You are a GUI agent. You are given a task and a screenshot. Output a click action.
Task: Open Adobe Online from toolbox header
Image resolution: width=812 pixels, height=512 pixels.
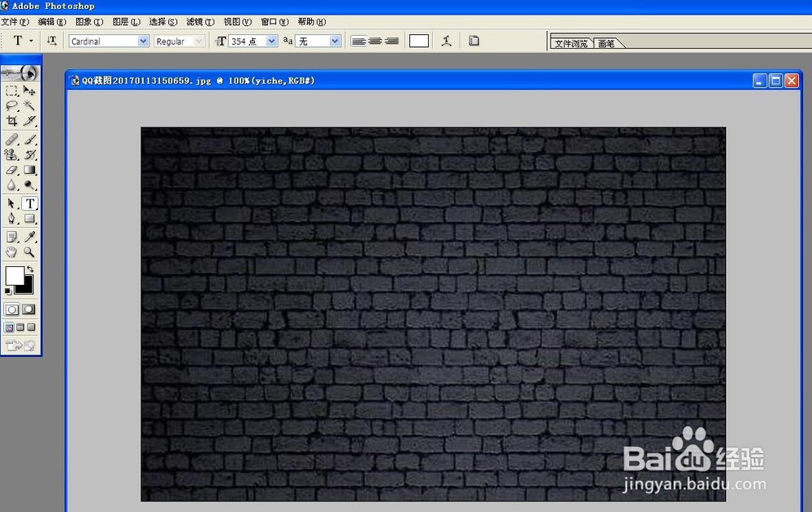pos(20,73)
